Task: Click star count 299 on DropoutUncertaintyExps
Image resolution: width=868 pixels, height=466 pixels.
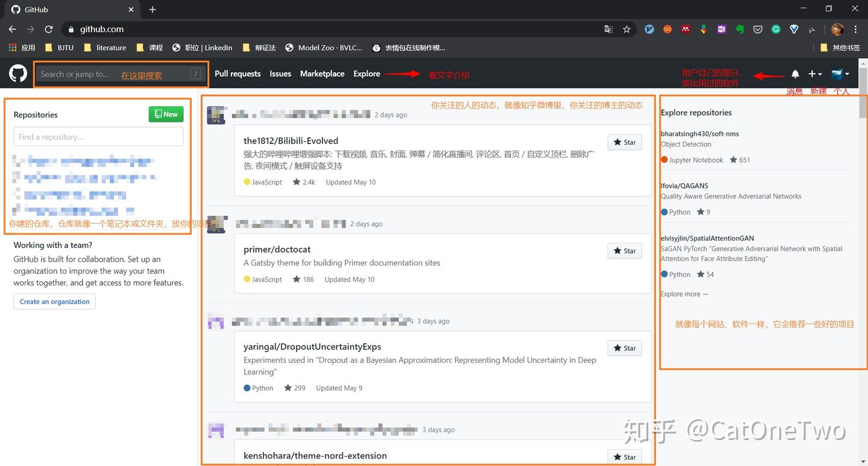Action: pos(295,388)
